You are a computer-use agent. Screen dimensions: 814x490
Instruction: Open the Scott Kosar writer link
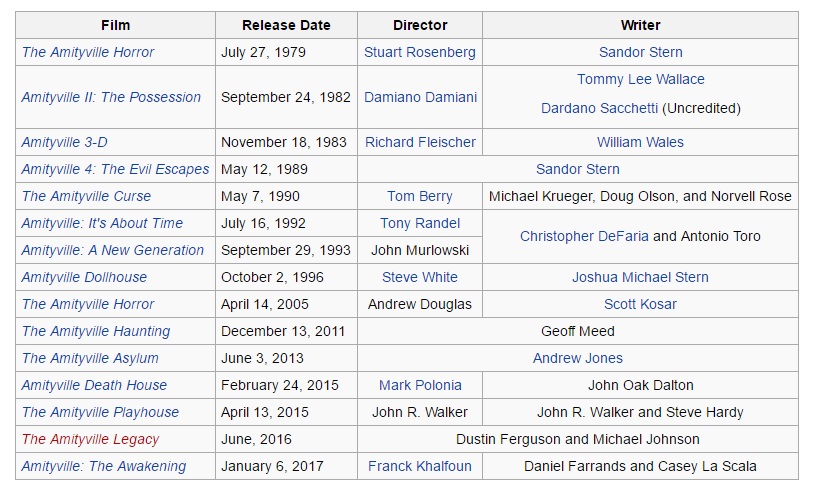pos(640,304)
